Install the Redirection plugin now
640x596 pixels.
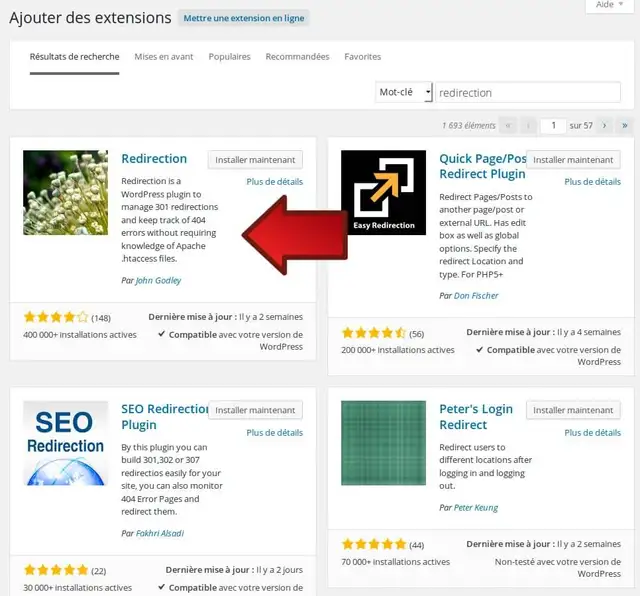click(x=255, y=160)
